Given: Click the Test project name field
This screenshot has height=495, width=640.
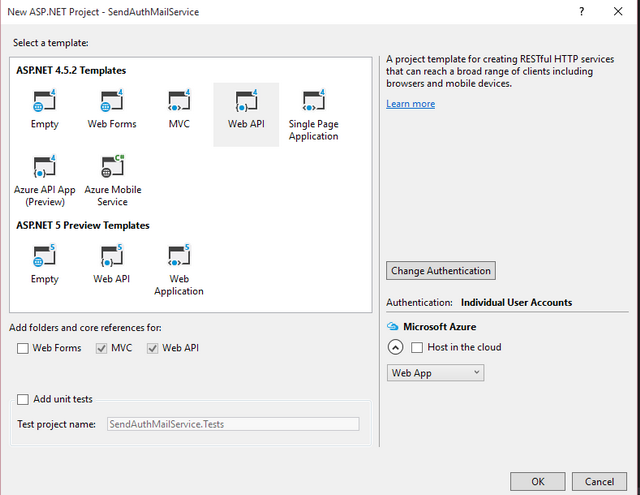Looking at the screenshot, I should click(x=233, y=424).
